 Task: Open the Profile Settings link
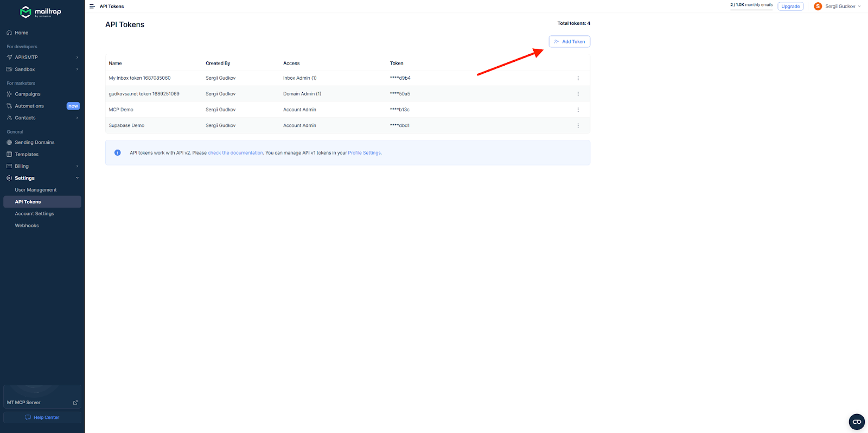(x=364, y=153)
